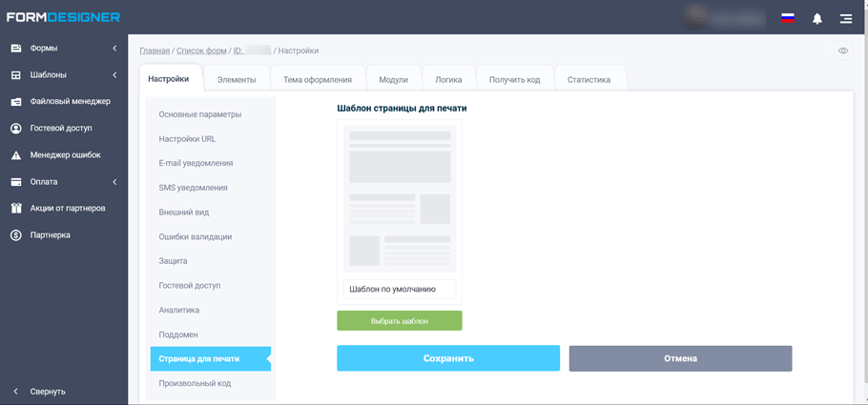Switch to the Элементы tab
This screenshot has width=868, height=405.
[237, 80]
